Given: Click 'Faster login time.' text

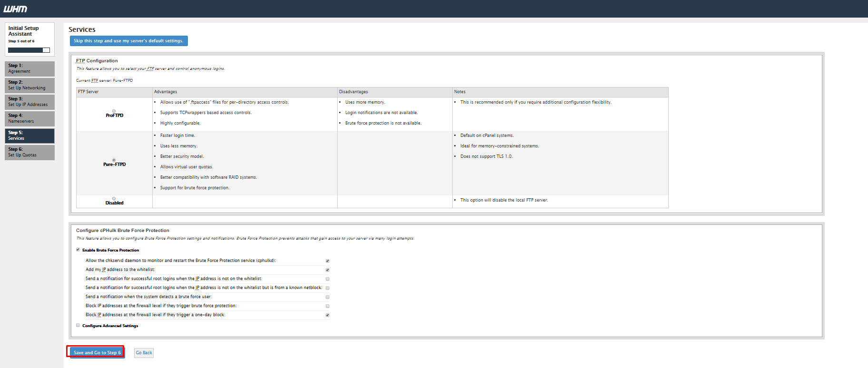Looking at the screenshot, I should (x=178, y=136).
